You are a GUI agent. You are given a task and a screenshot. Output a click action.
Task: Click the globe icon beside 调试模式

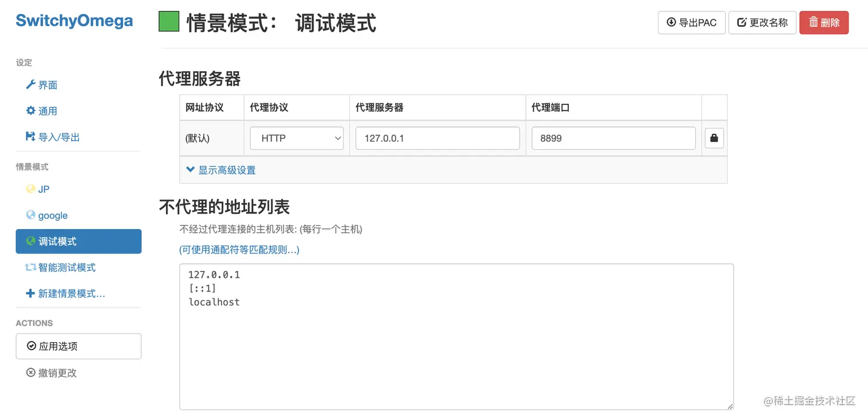pyautogui.click(x=31, y=241)
